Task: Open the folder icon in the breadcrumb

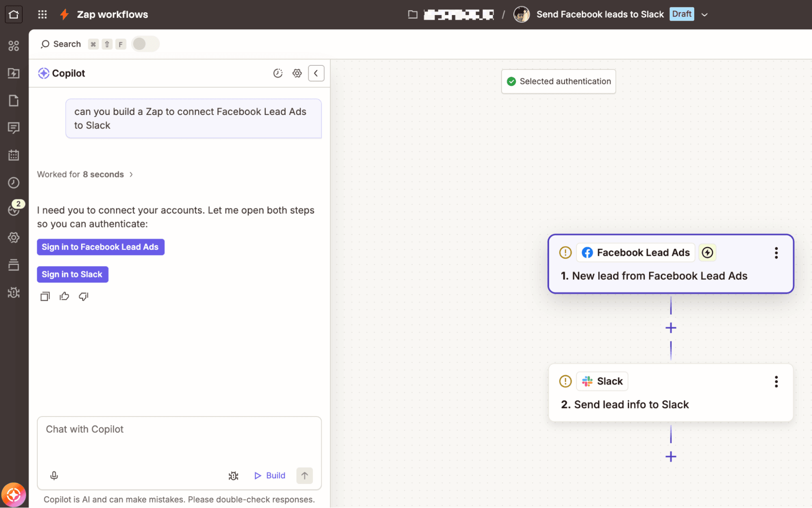Action: tap(413, 15)
